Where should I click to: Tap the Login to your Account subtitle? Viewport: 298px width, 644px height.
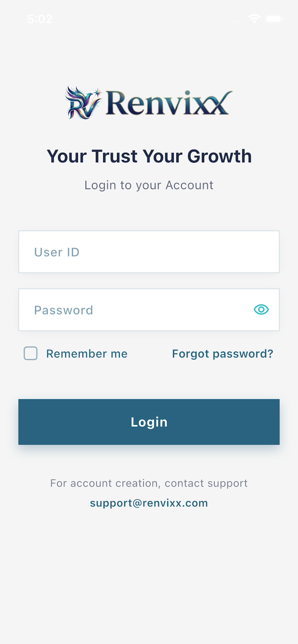point(149,185)
